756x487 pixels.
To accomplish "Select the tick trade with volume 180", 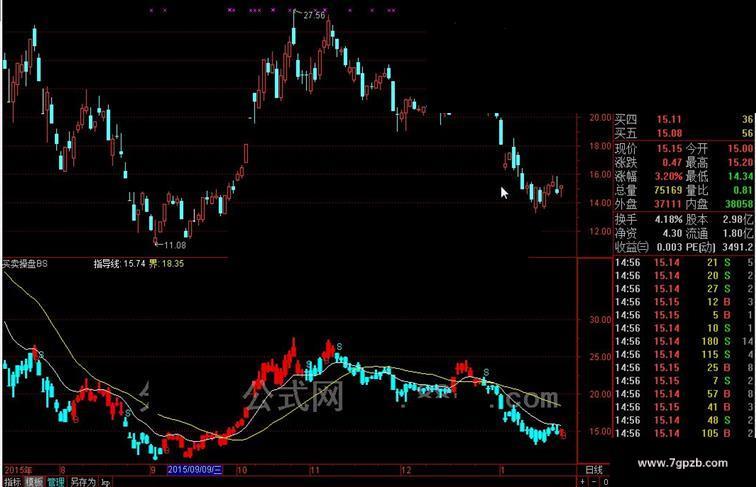I will coord(684,341).
